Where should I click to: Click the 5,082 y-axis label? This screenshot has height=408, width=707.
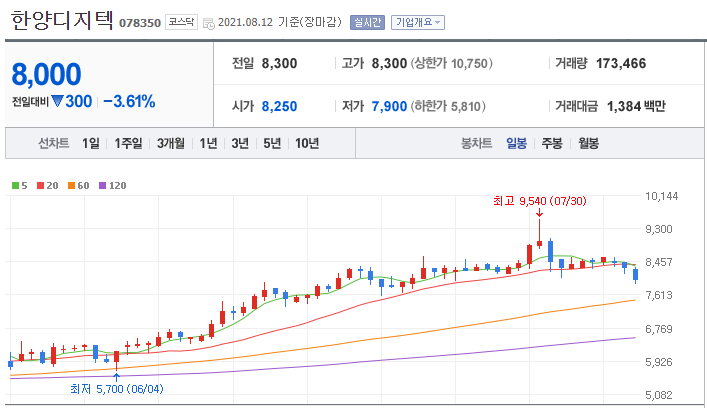[x=659, y=395]
